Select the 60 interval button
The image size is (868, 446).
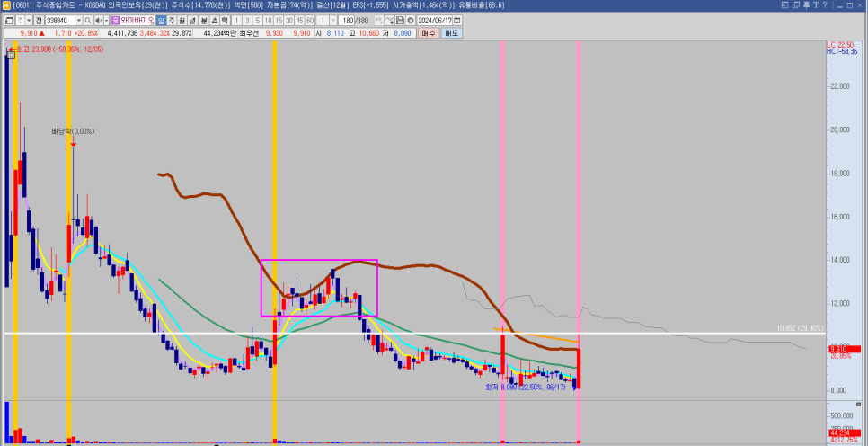click(309, 20)
